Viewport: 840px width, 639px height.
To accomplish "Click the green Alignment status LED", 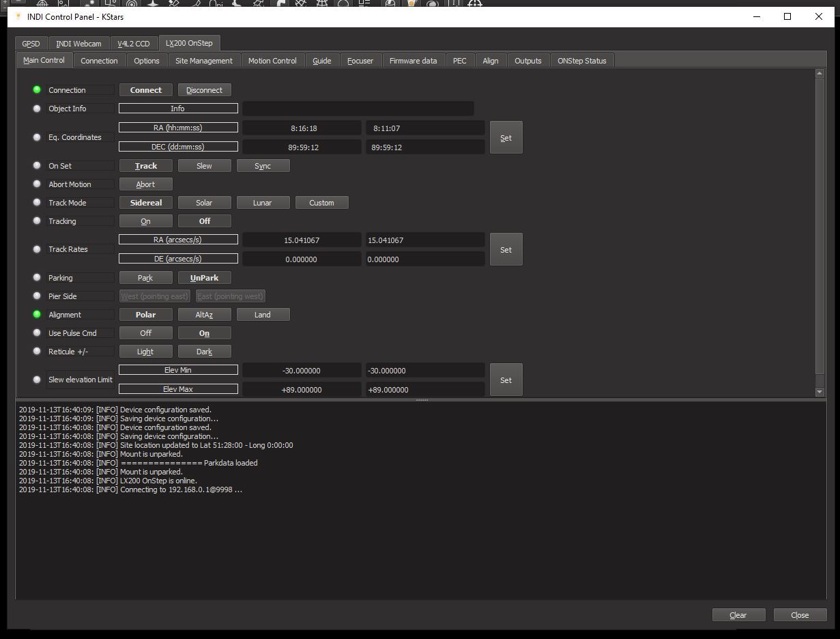I will point(37,314).
